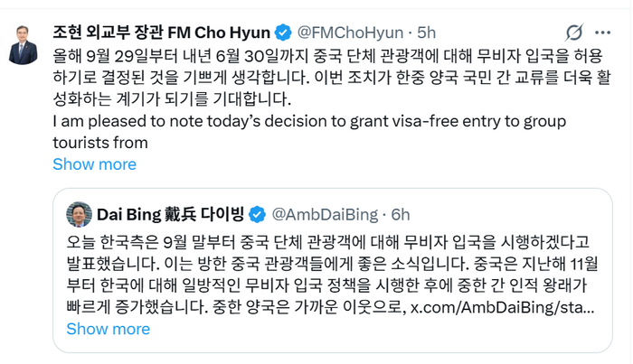
Task: Expand main tweet with Show more
Action: [94, 163]
